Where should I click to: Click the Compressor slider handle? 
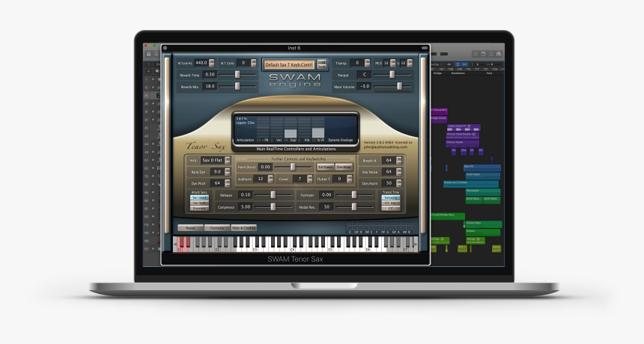273,207
